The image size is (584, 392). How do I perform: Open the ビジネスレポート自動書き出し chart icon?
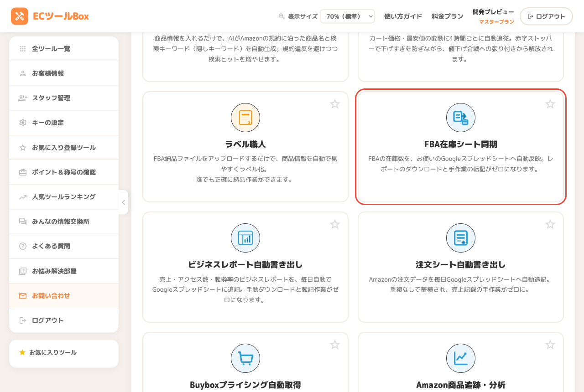245,238
